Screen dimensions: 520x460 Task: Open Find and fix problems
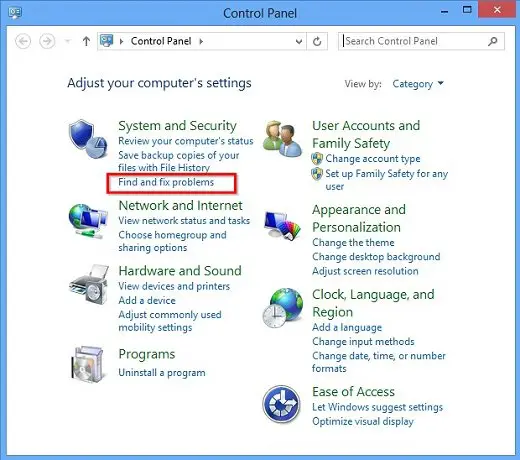click(x=166, y=182)
